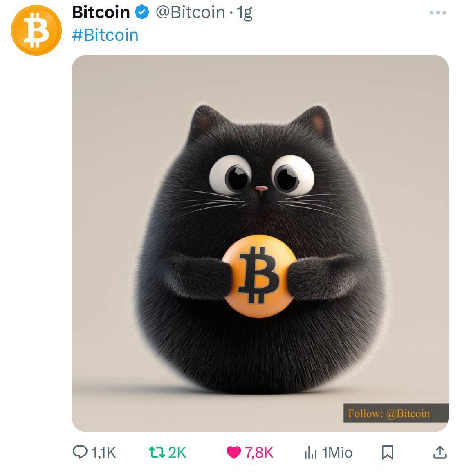The height and width of the screenshot is (476, 460).
Task: Open the view analytics bar chart icon
Action: point(310,452)
